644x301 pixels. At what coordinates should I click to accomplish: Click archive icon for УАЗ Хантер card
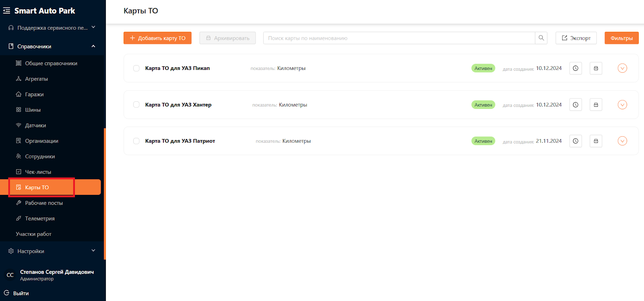tap(596, 105)
